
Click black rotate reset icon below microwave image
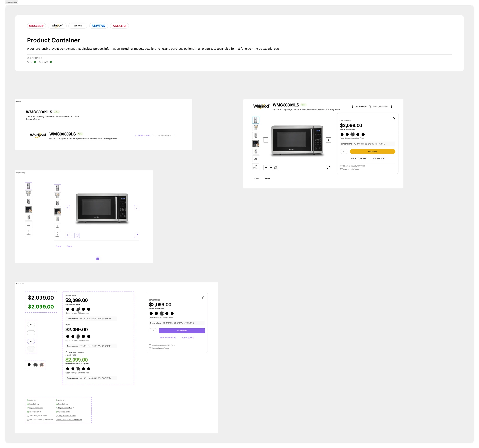click(x=276, y=167)
